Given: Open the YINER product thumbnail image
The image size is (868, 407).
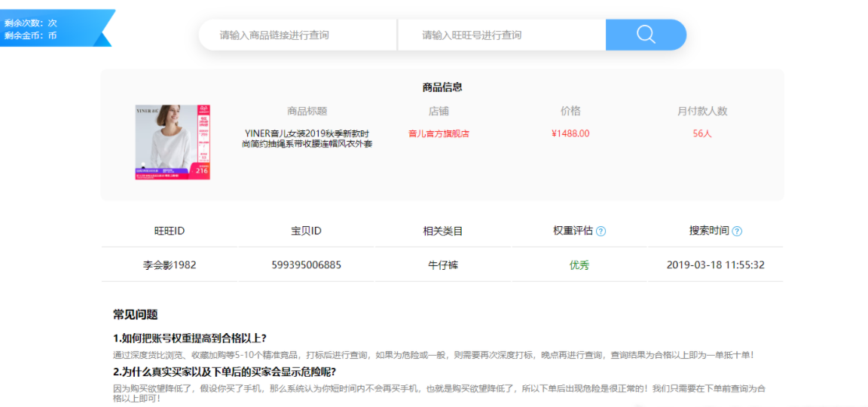Looking at the screenshot, I should coord(173,142).
